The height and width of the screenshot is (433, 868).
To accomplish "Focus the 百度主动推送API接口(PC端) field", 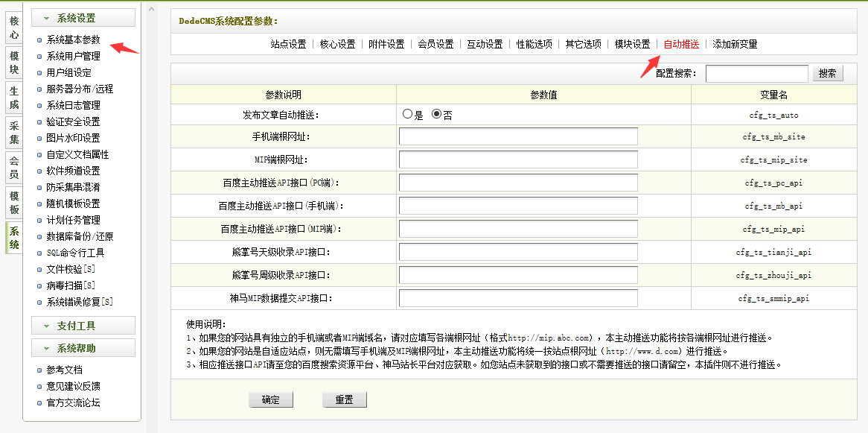I will pyautogui.click(x=518, y=183).
